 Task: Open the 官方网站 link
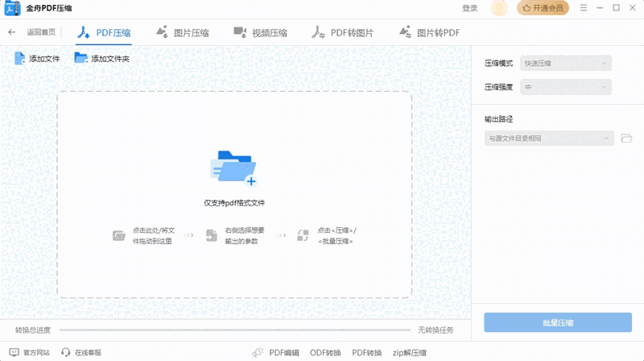point(36,352)
